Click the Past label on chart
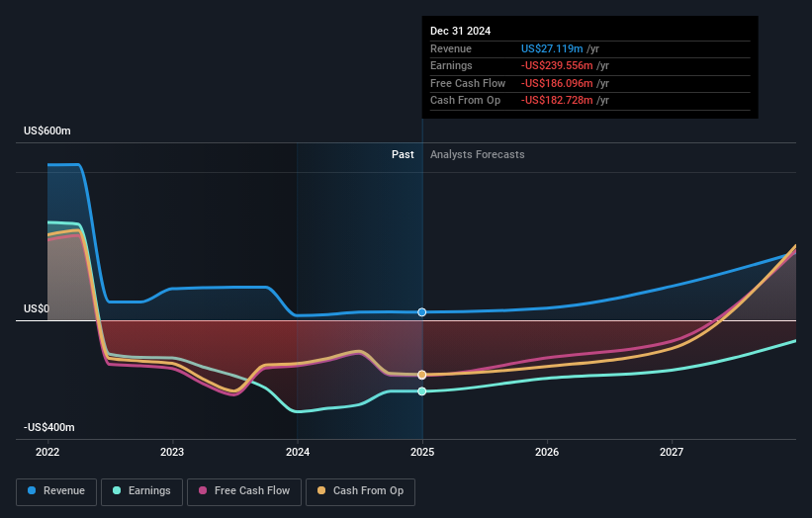Image resolution: width=812 pixels, height=518 pixels. pyautogui.click(x=403, y=155)
